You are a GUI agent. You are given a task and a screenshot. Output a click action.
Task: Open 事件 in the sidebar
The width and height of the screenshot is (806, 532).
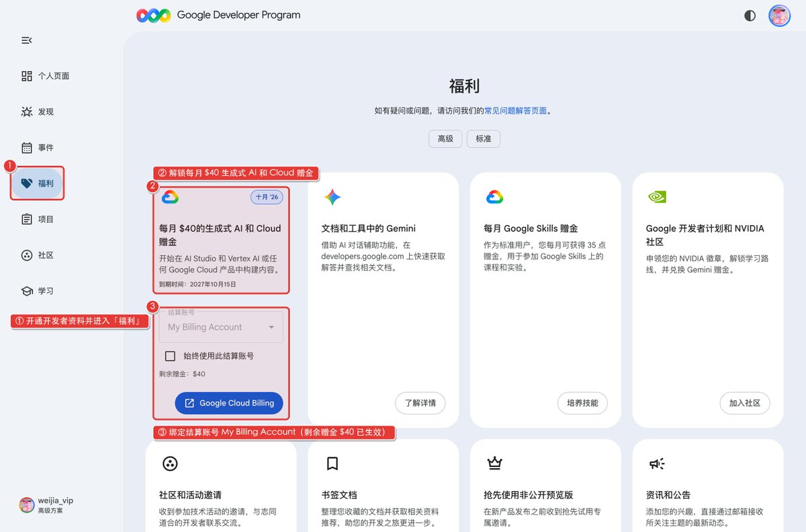(38, 148)
